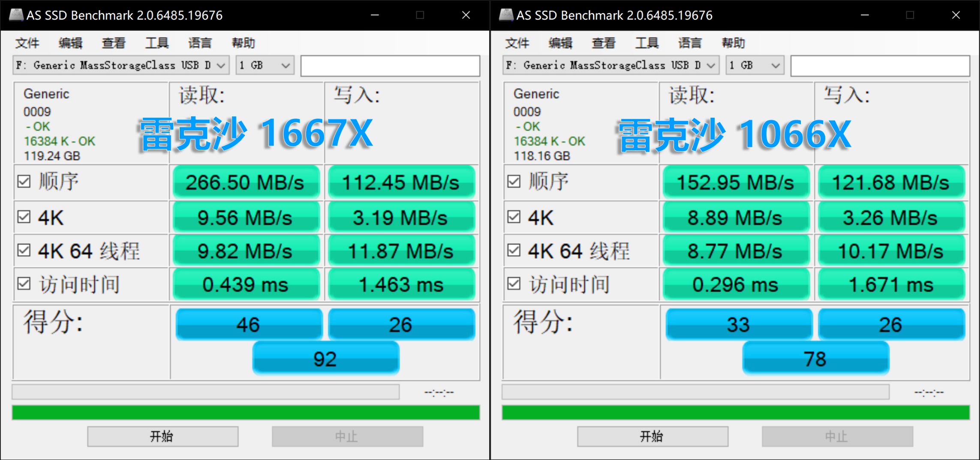The height and width of the screenshot is (460, 980).
Task: Toggle the 4K 64 线程 checkbox in right window
Action: pyautogui.click(x=514, y=250)
